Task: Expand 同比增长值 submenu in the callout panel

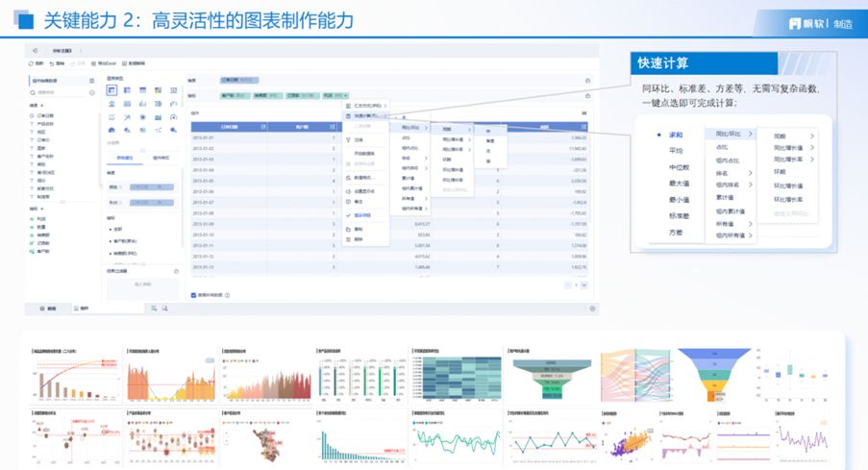Action: tap(793, 148)
